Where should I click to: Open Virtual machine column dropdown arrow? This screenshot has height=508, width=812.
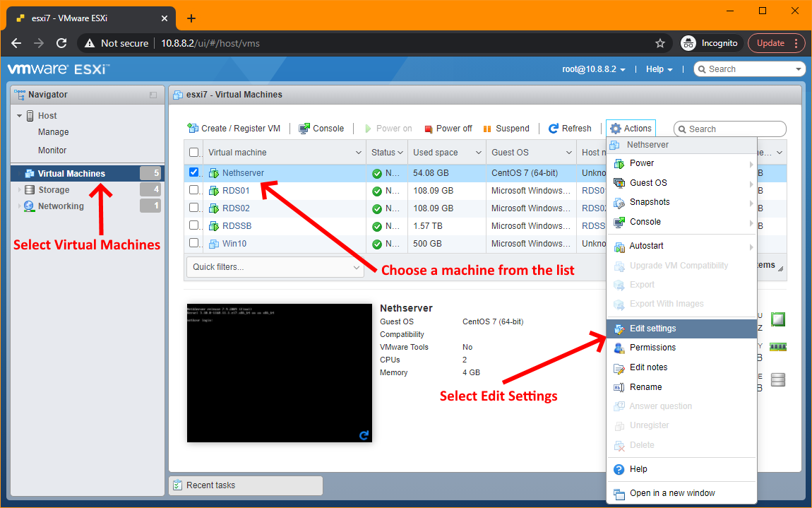point(358,153)
